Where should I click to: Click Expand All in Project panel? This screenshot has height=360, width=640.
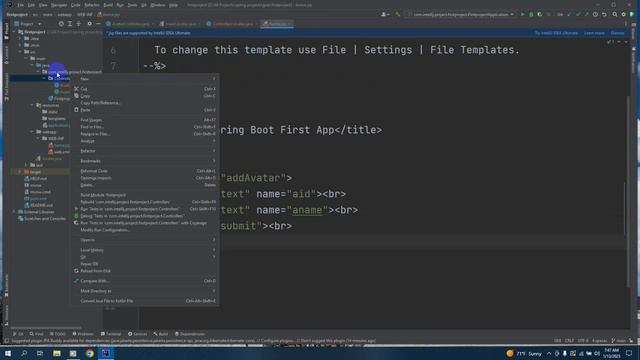pos(70,24)
